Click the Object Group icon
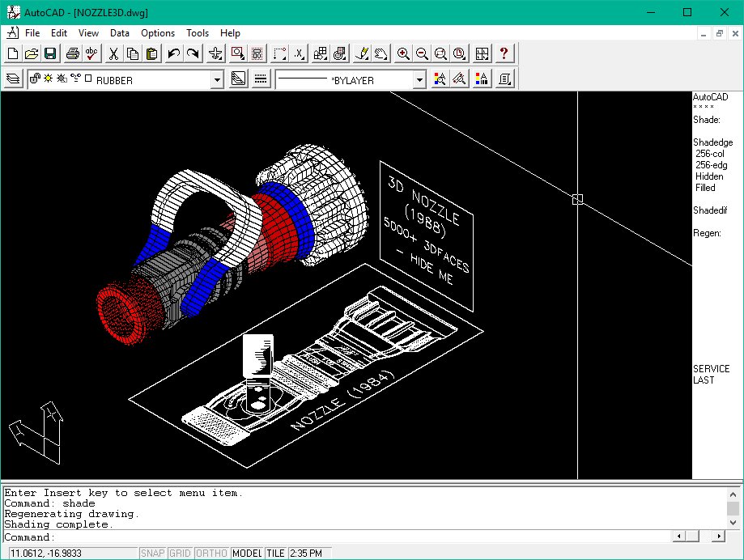This screenshot has height=560, width=744. 257,53
